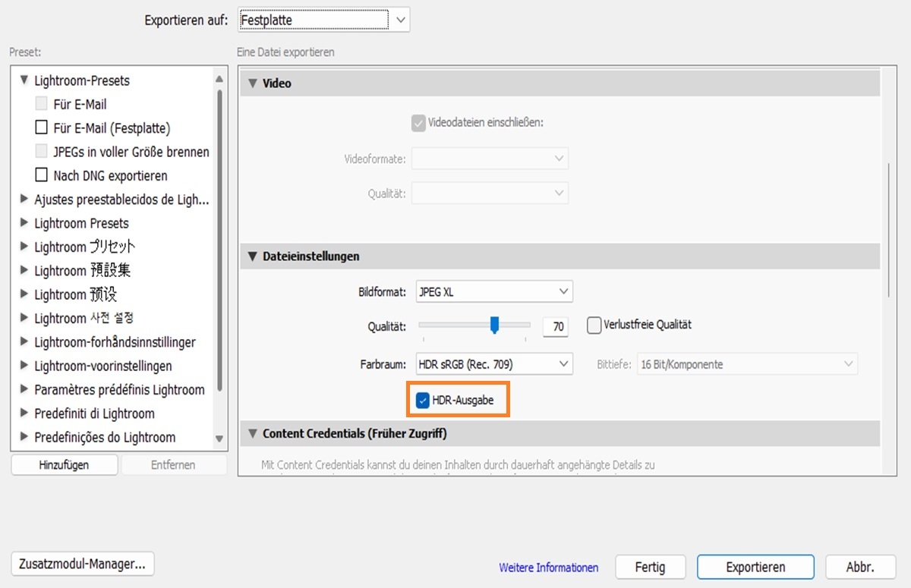This screenshot has height=588, width=911.
Task: Expand Predefiniti di Lightroom arrow
Action: coord(24,413)
